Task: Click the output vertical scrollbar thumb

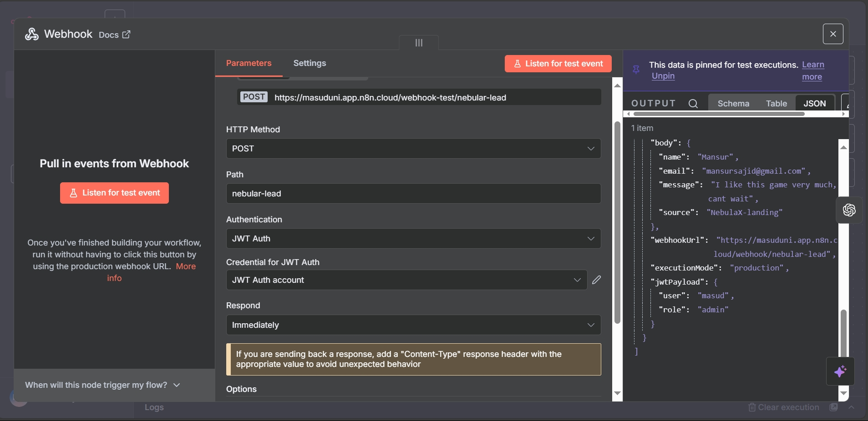Action: coord(843,333)
